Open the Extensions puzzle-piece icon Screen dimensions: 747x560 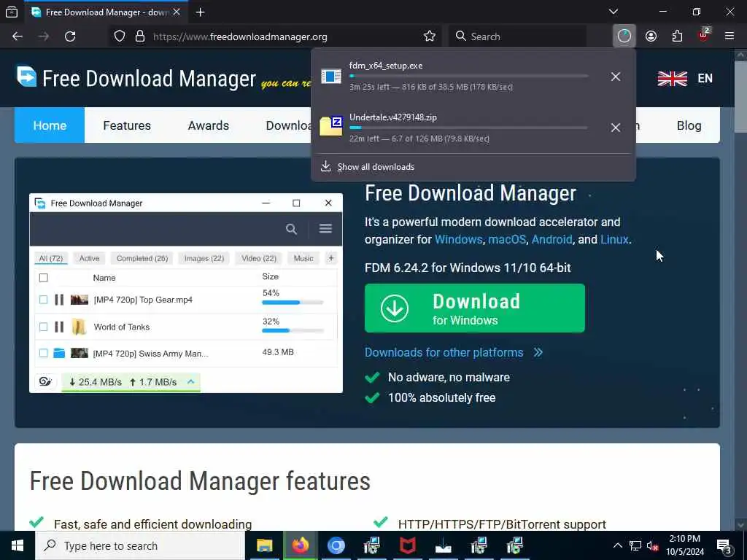point(677,36)
